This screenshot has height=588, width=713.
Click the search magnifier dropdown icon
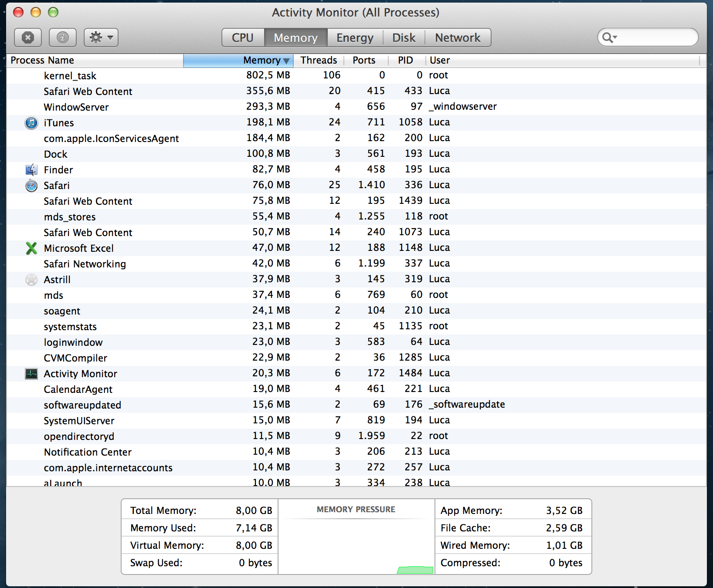609,38
